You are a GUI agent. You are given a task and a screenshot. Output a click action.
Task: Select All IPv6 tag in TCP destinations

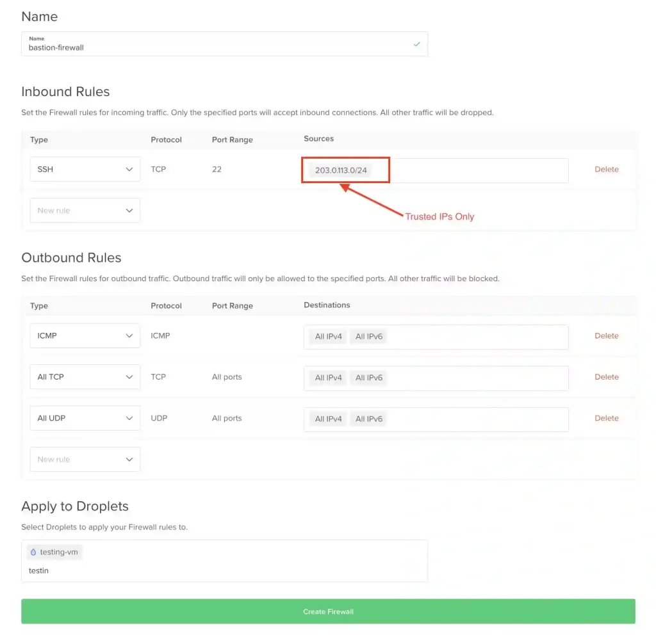[x=368, y=378]
